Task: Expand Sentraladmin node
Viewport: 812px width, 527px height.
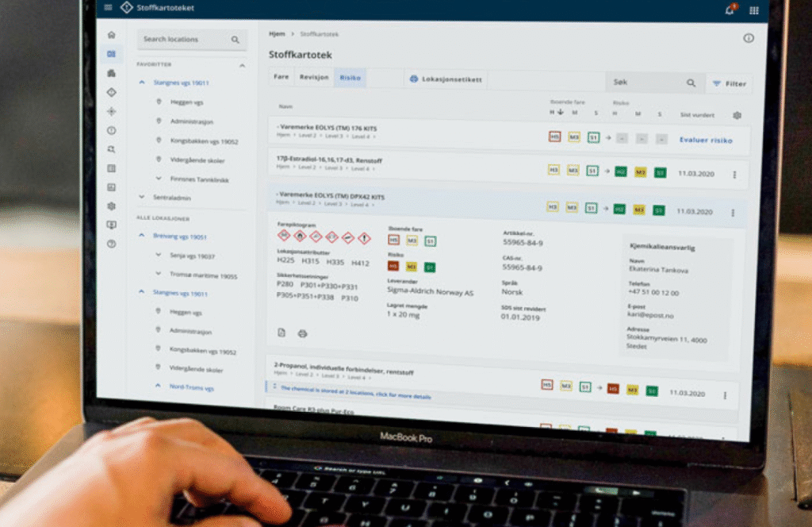Action: (x=141, y=197)
